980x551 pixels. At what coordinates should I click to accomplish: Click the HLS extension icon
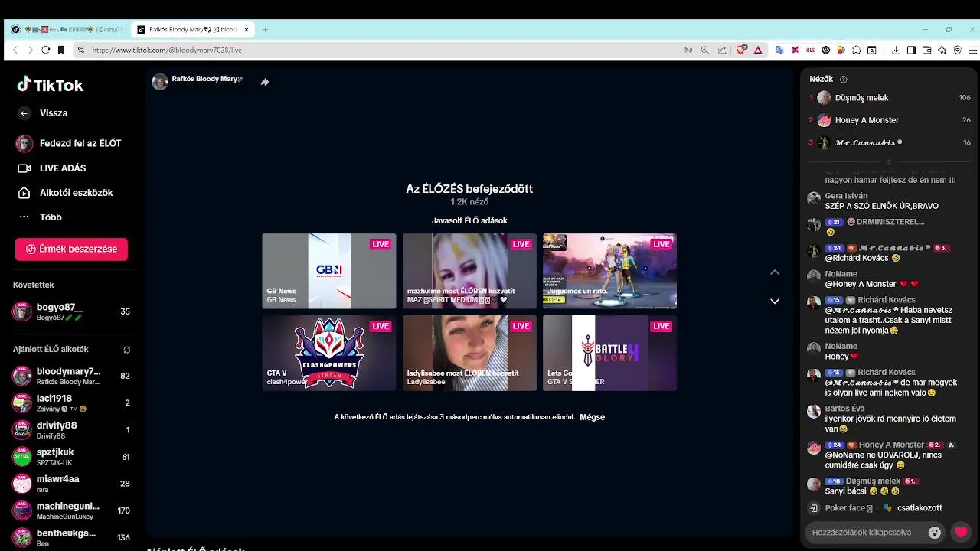pyautogui.click(x=811, y=50)
